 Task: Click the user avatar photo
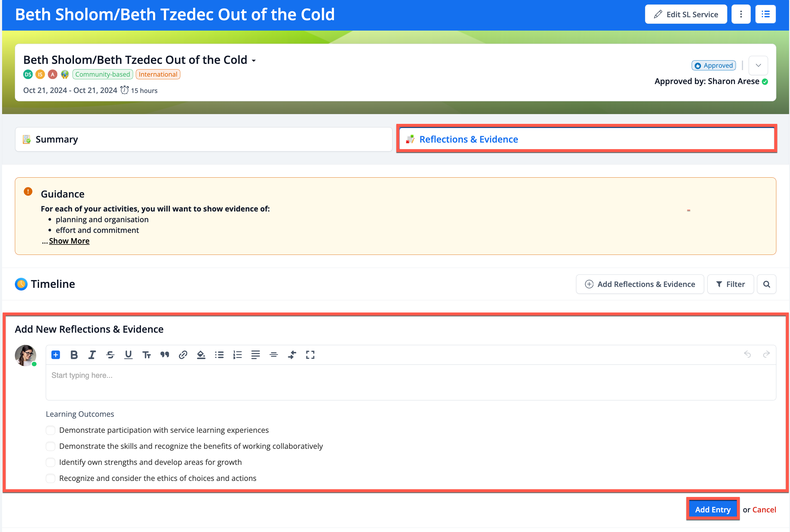pyautogui.click(x=26, y=356)
